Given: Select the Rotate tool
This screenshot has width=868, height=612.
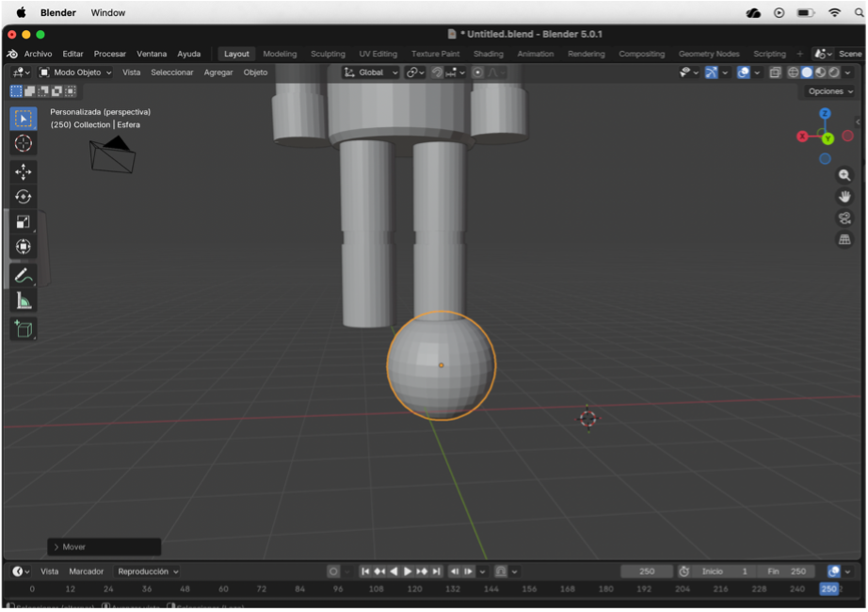Looking at the screenshot, I should pos(24,197).
